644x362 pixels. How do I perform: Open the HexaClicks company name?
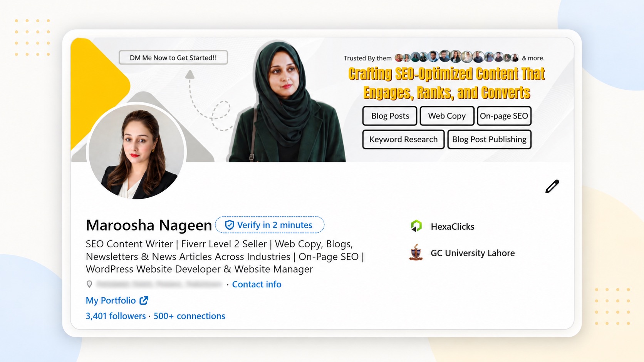click(x=453, y=227)
